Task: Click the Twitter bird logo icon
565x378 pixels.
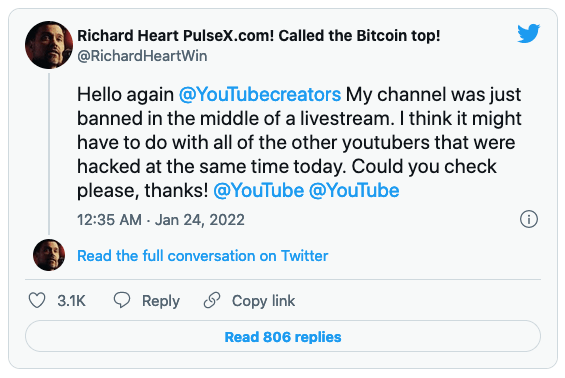Action: (x=528, y=34)
